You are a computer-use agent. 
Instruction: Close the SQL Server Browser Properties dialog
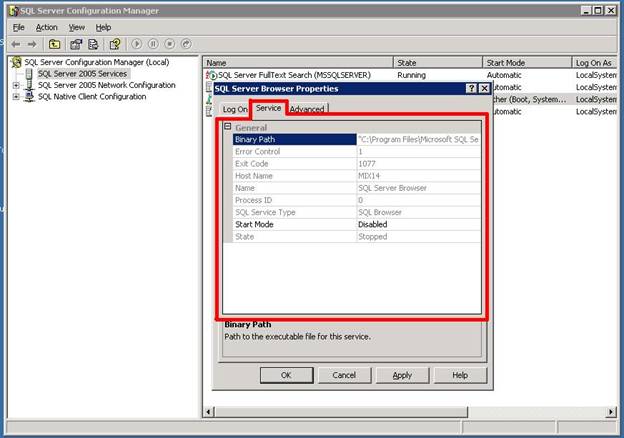484,88
